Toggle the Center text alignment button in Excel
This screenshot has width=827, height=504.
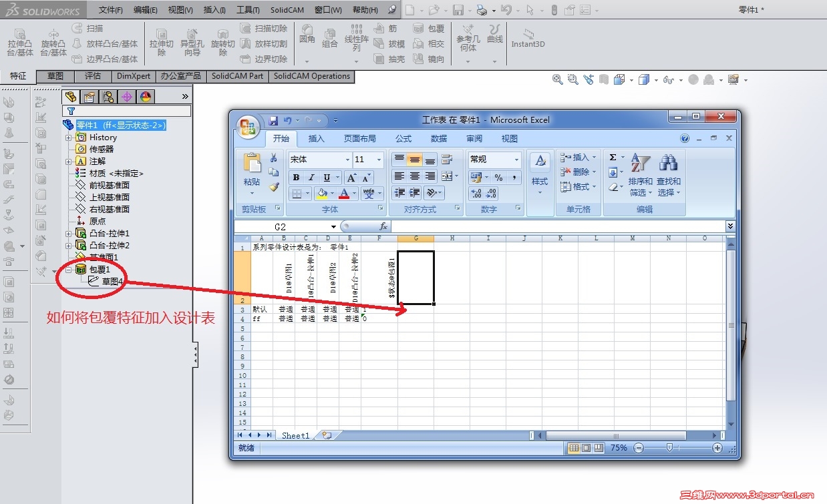click(414, 176)
